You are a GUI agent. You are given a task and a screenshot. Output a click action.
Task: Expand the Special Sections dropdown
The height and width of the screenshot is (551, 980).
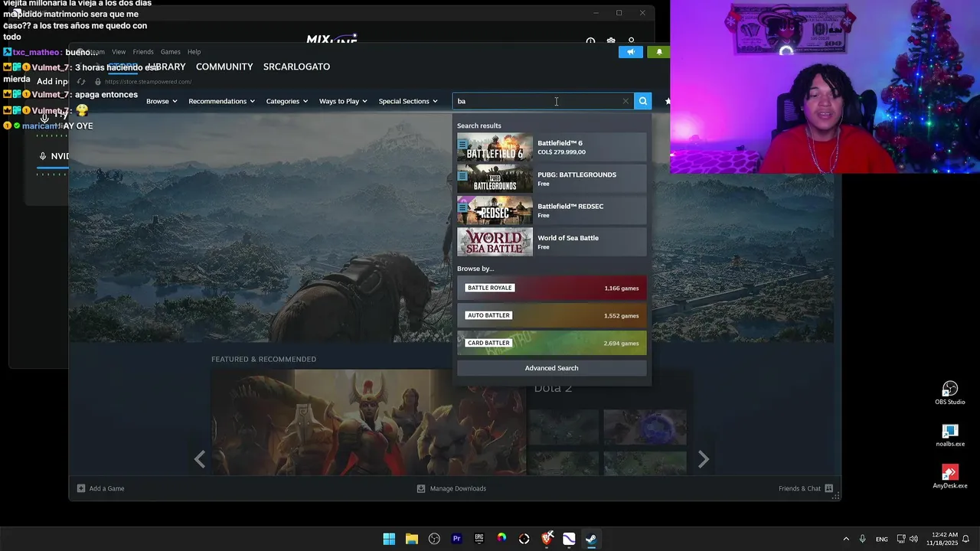[x=408, y=101]
